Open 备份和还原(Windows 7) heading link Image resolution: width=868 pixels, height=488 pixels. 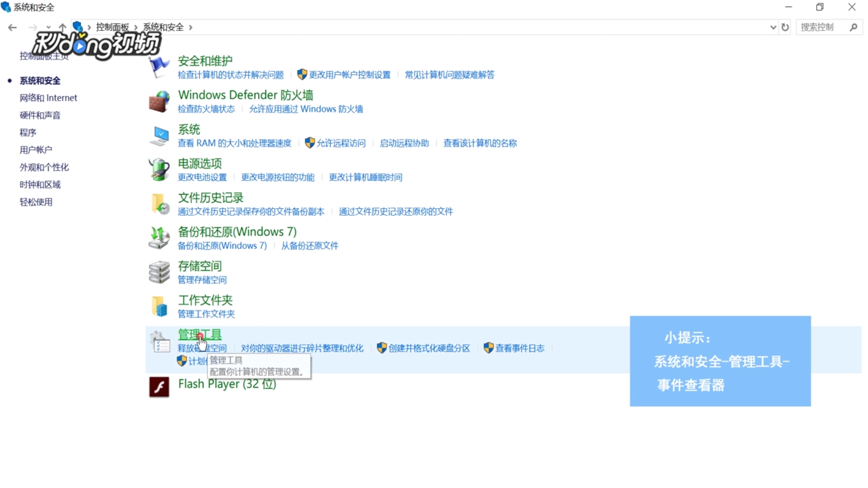pyautogui.click(x=237, y=232)
